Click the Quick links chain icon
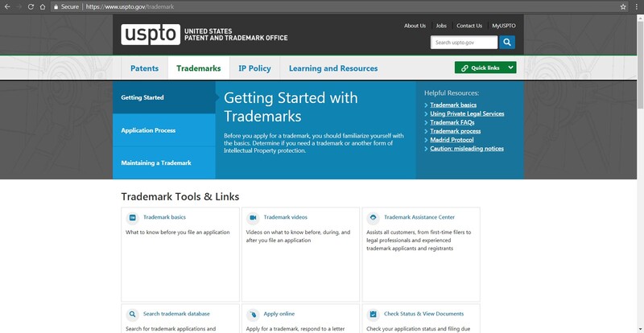The image size is (644, 333). pos(464,68)
